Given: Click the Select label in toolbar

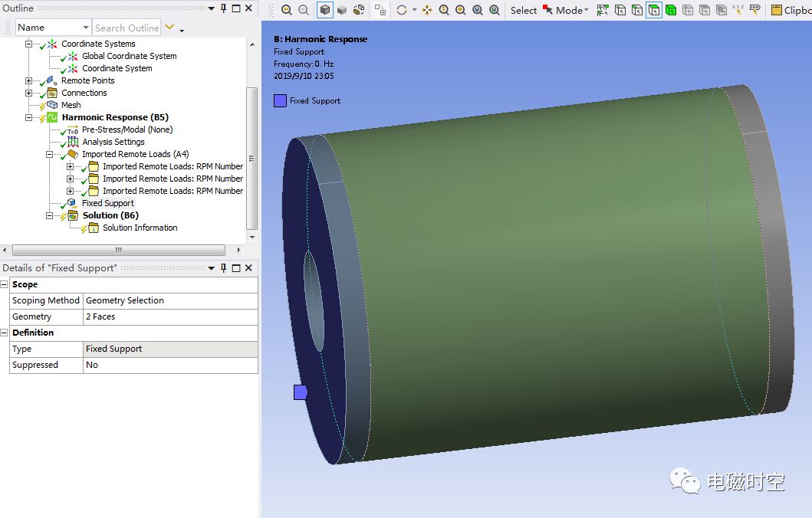Looking at the screenshot, I should 523,11.
